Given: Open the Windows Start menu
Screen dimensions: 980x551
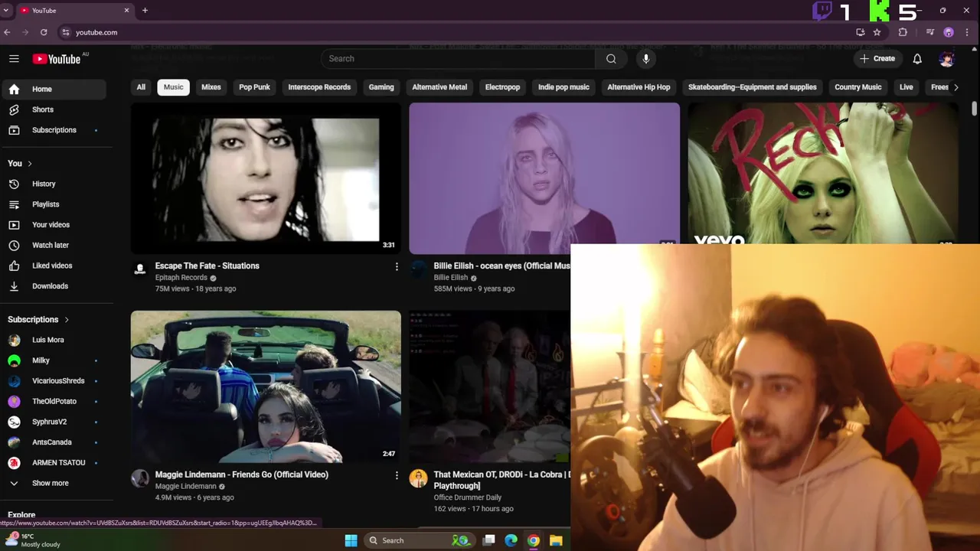Looking at the screenshot, I should (x=351, y=540).
